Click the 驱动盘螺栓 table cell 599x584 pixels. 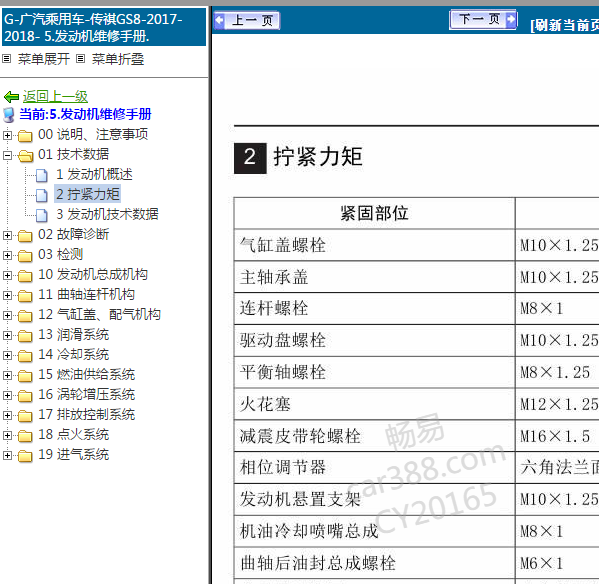[x=374, y=341]
